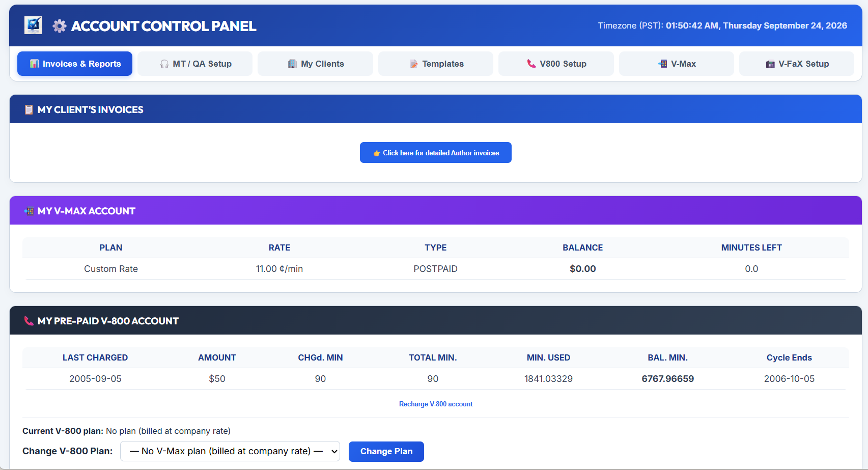Open the V-FaX Setup tab

(797, 64)
